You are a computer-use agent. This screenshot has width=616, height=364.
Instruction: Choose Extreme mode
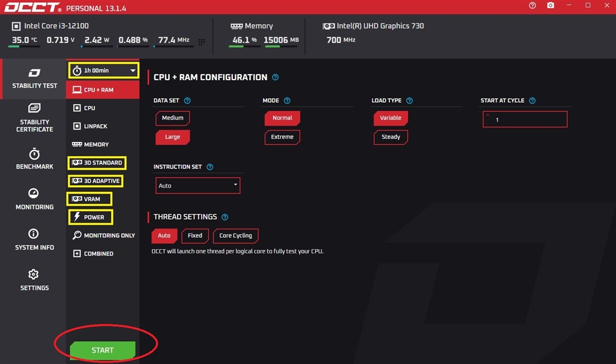pyautogui.click(x=282, y=137)
